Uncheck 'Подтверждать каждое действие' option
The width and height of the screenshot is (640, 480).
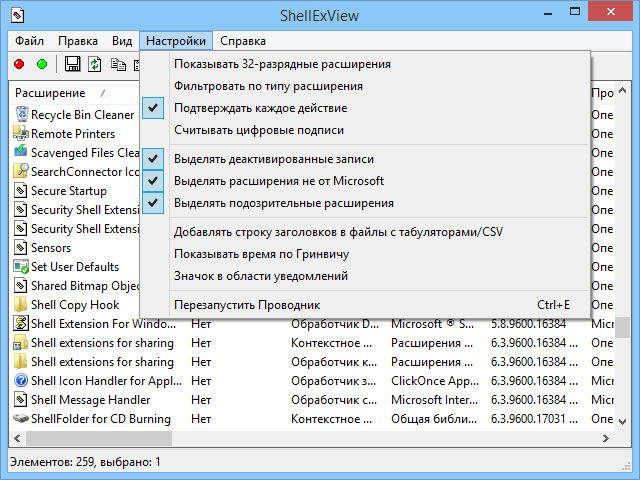[365, 108]
